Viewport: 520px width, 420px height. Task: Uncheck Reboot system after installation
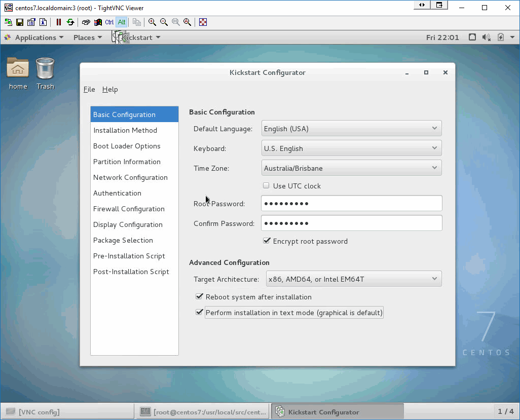(199, 296)
